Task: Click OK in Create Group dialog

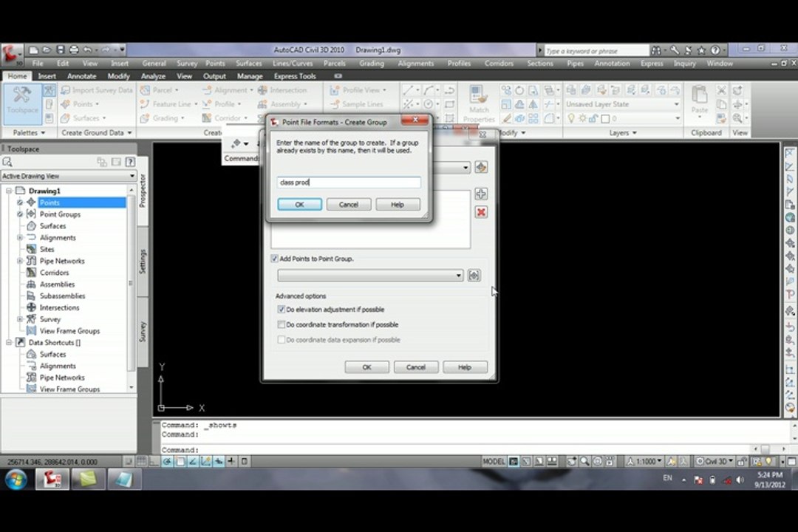Action: pyautogui.click(x=299, y=204)
